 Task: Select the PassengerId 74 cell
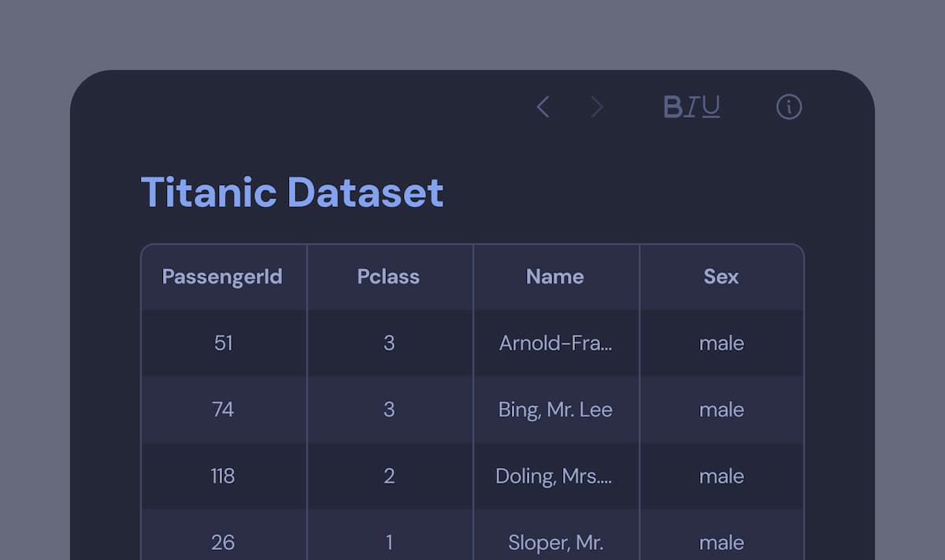pos(224,410)
